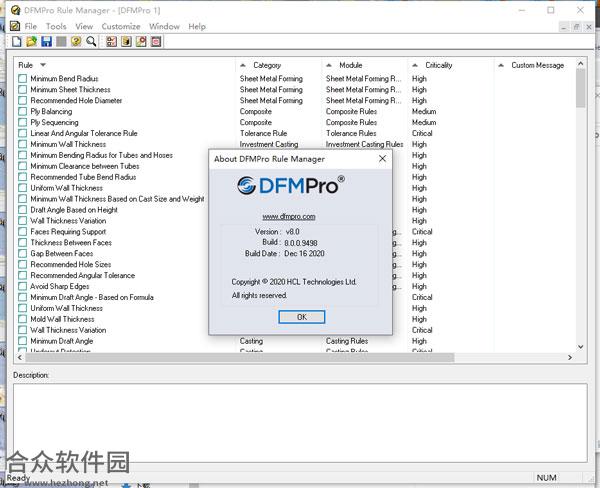
Task: Check the Gap Between Faces rule
Action: point(23,253)
